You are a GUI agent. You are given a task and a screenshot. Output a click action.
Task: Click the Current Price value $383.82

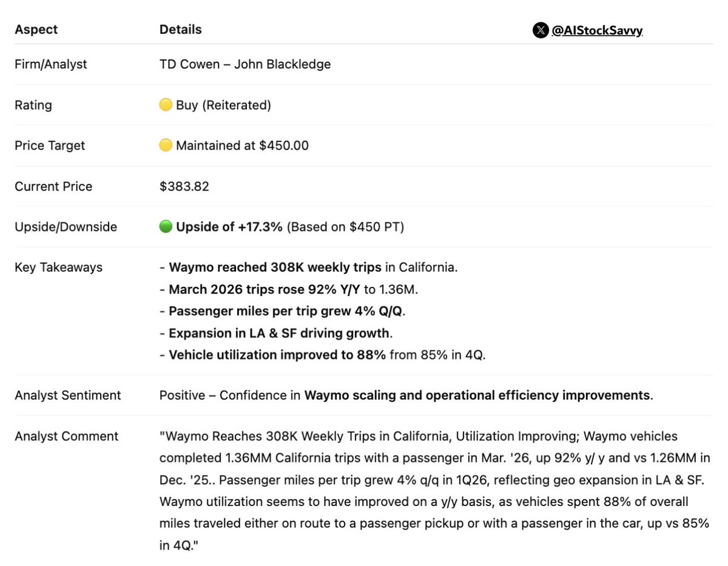[x=184, y=186]
